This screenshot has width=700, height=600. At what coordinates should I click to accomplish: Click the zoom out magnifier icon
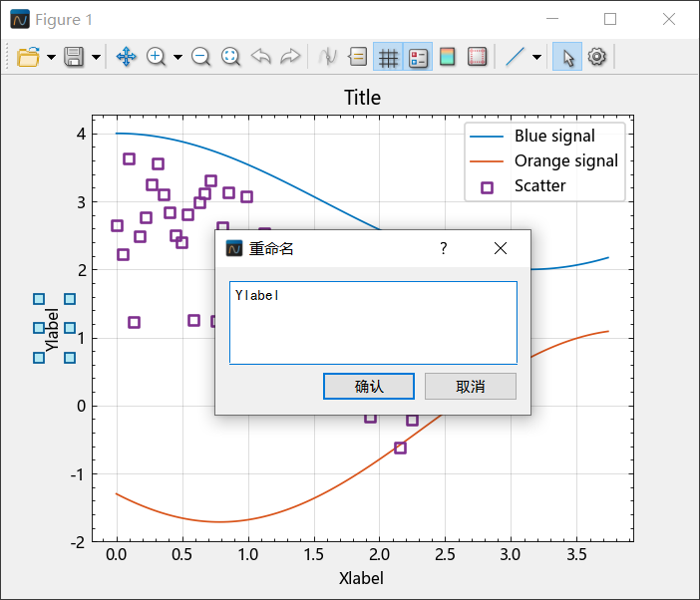(x=200, y=57)
